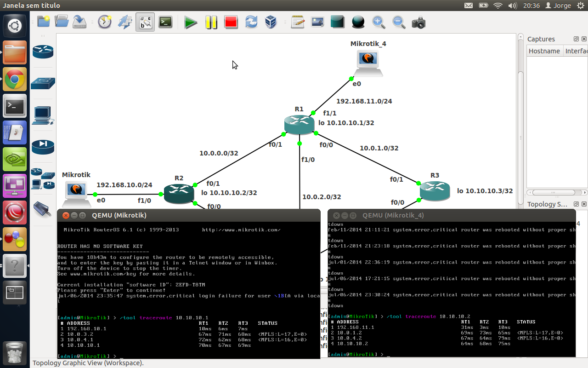Float the Captures panel
This screenshot has height=368, width=588.
(576, 39)
